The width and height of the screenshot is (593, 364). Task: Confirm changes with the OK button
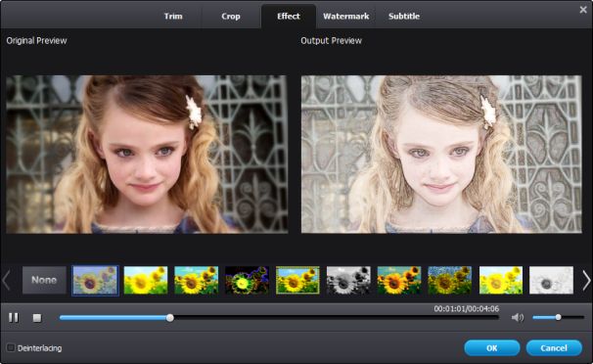click(492, 347)
